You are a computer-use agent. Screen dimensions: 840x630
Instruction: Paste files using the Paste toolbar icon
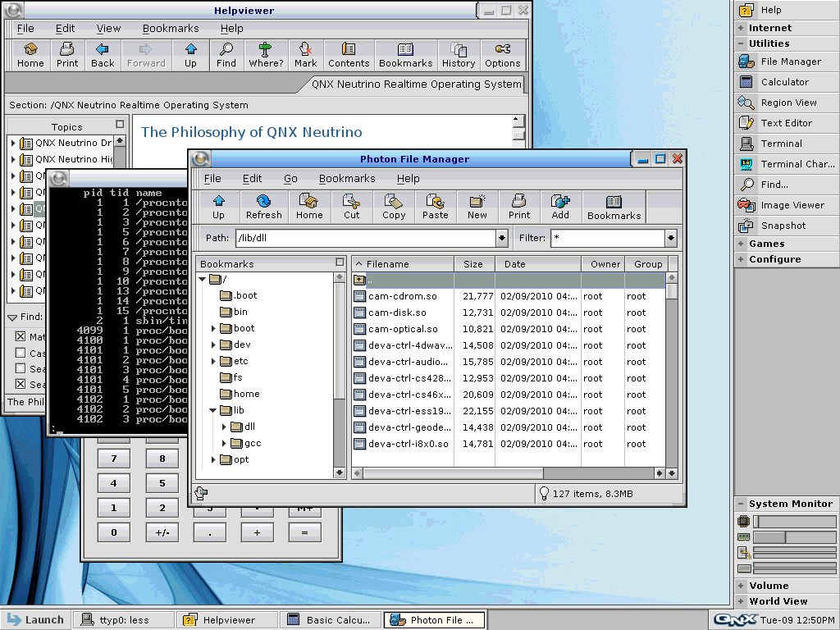click(x=435, y=206)
